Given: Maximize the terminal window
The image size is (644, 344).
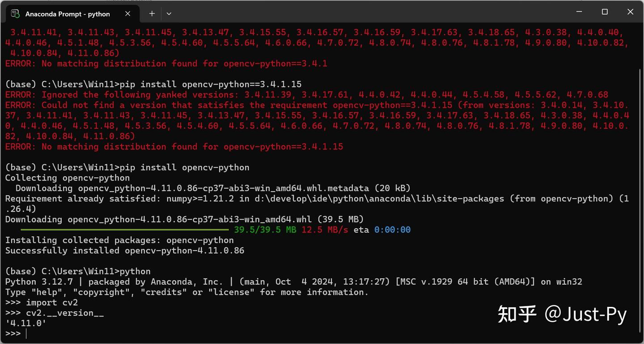Looking at the screenshot, I should point(605,13).
